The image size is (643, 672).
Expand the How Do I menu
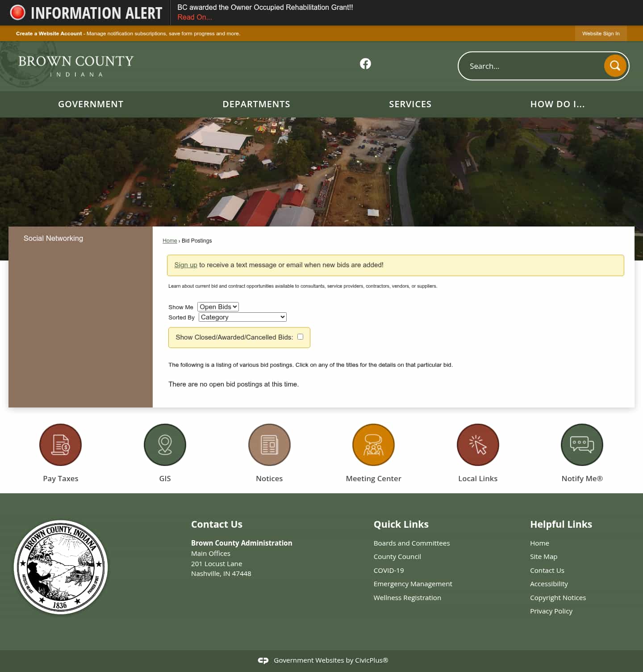(x=557, y=104)
